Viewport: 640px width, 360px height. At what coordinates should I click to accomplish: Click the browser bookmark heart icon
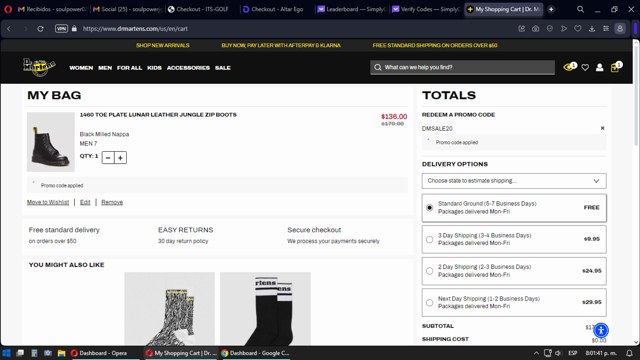point(578,29)
